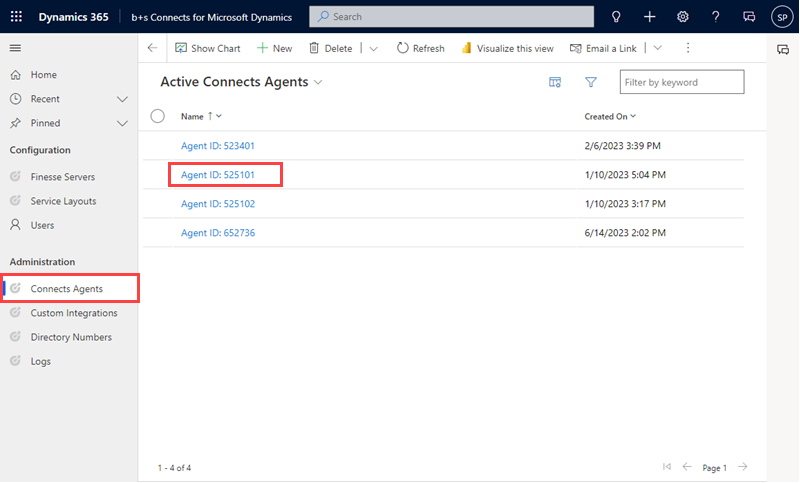Image resolution: width=800 pixels, height=483 pixels.
Task: Click New to create an agent
Action: pyautogui.click(x=274, y=48)
